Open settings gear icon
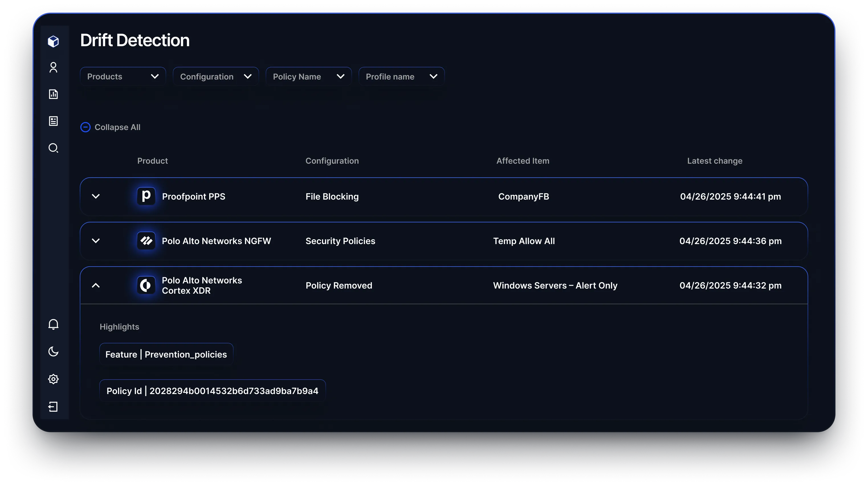The width and height of the screenshot is (868, 485). coord(53,379)
